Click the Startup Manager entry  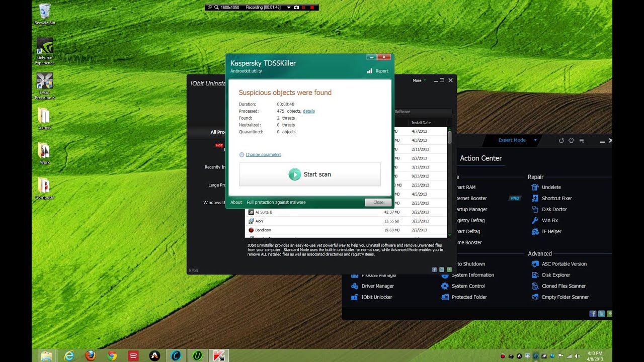(x=471, y=210)
